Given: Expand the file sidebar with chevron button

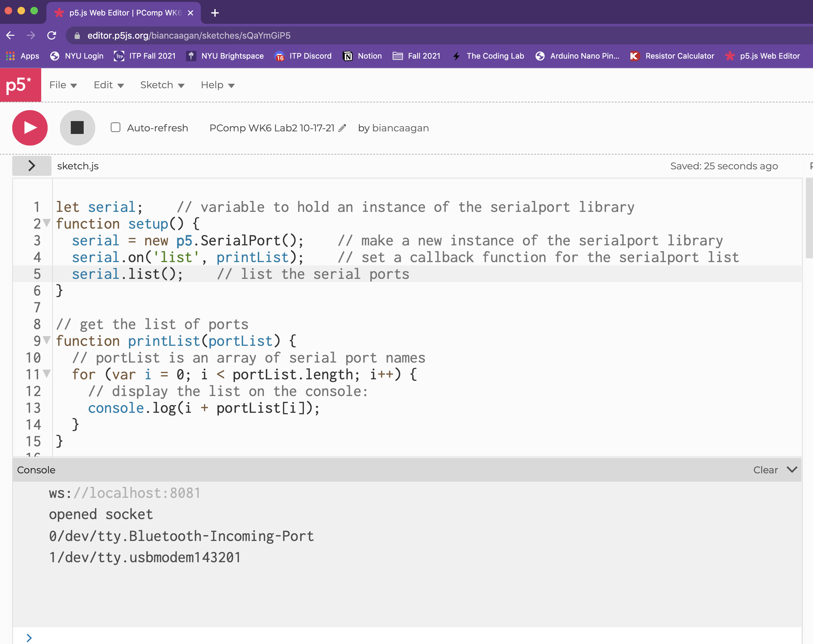Looking at the screenshot, I should [x=32, y=166].
